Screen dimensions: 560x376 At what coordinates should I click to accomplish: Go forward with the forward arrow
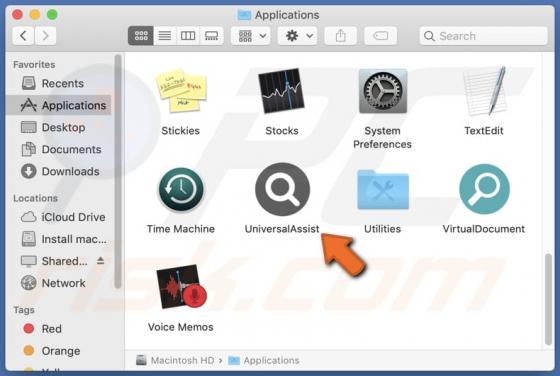click(x=45, y=36)
